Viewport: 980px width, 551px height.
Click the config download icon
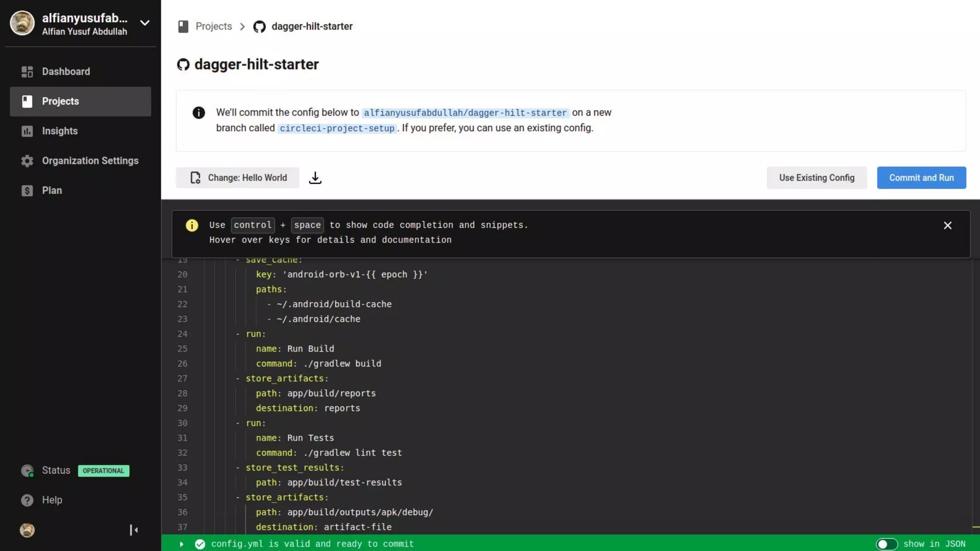(x=315, y=178)
